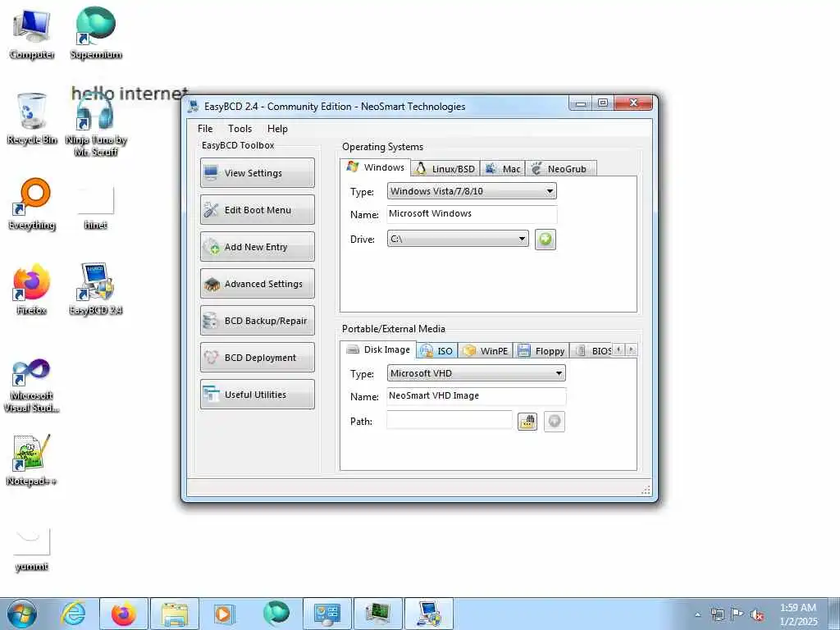
Task: Open Internet Explorer from the taskbar
Action: click(x=73, y=614)
